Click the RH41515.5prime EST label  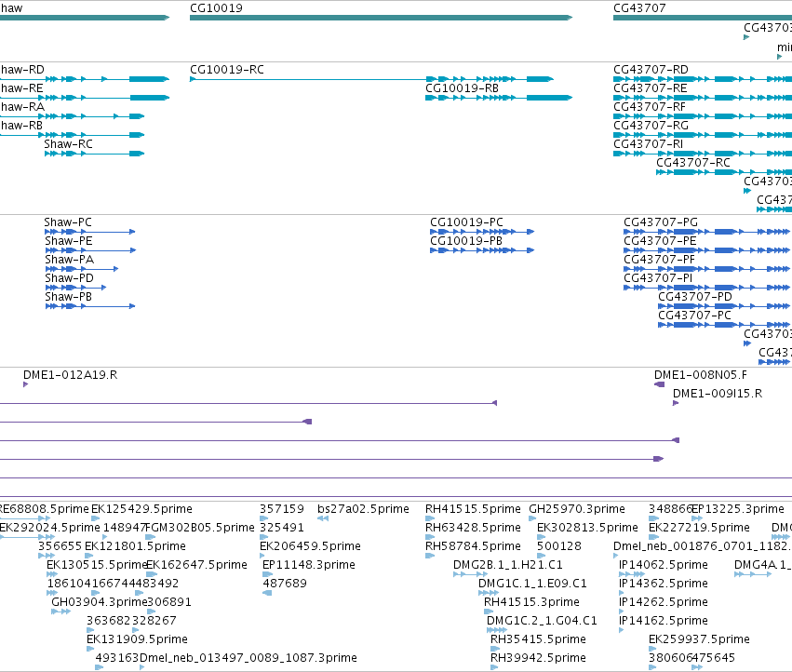473,509
